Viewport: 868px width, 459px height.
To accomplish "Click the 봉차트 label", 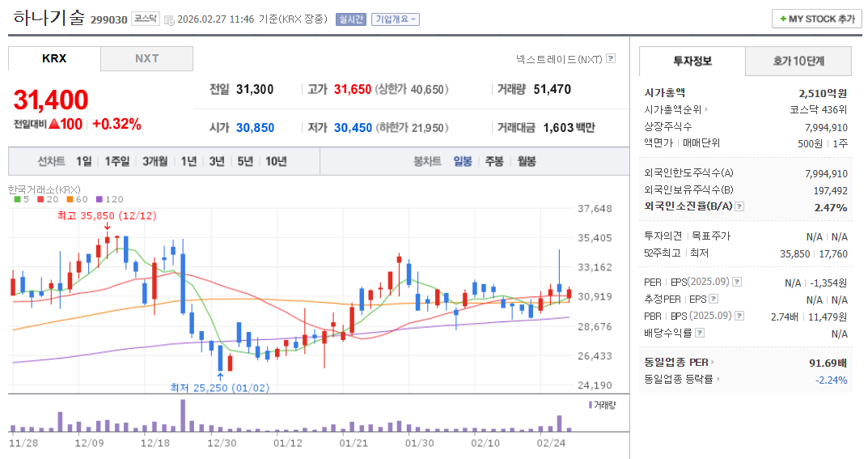I will pyautogui.click(x=427, y=161).
